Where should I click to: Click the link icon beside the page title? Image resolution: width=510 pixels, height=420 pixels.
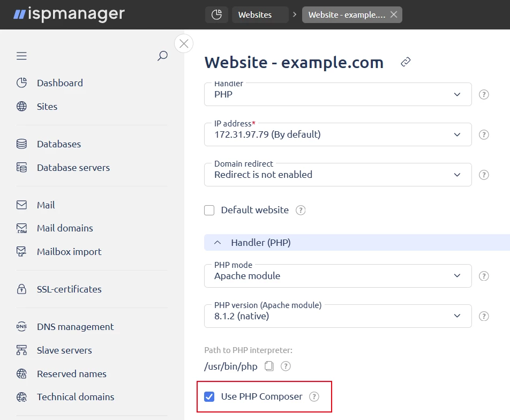(406, 62)
